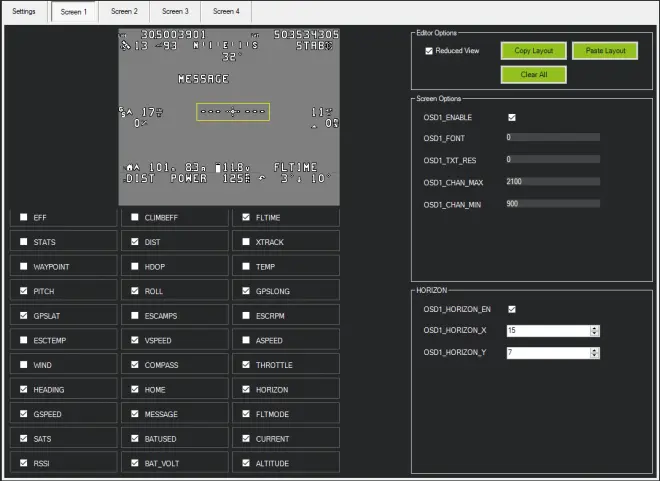The height and width of the screenshot is (481, 660).
Task: Disable the MESSAGE item checkbox
Action: point(135,414)
